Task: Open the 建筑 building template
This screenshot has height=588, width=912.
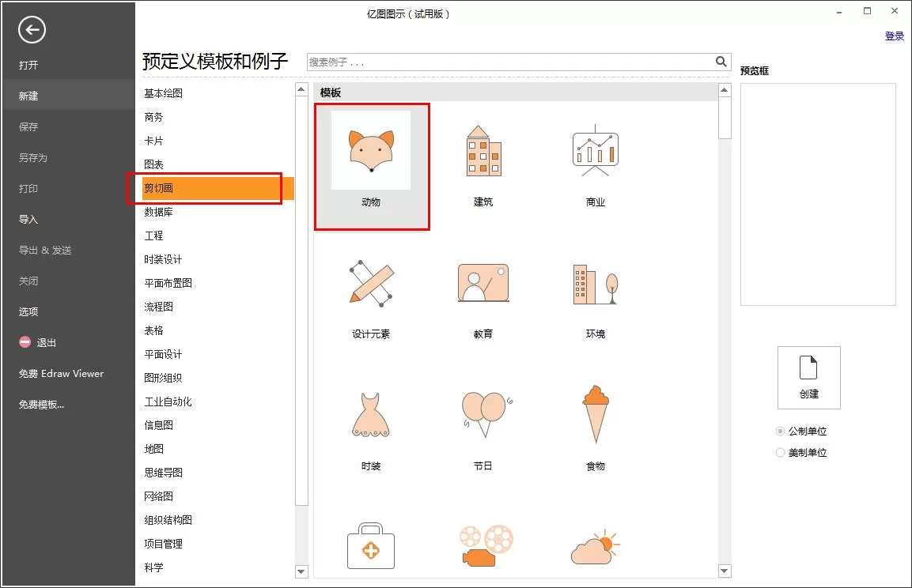Action: [x=483, y=150]
